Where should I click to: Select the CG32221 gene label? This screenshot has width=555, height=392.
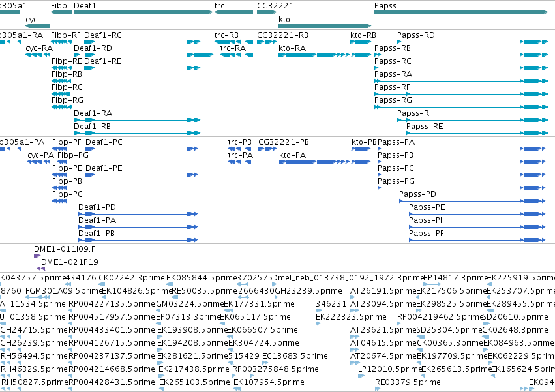coord(275,6)
